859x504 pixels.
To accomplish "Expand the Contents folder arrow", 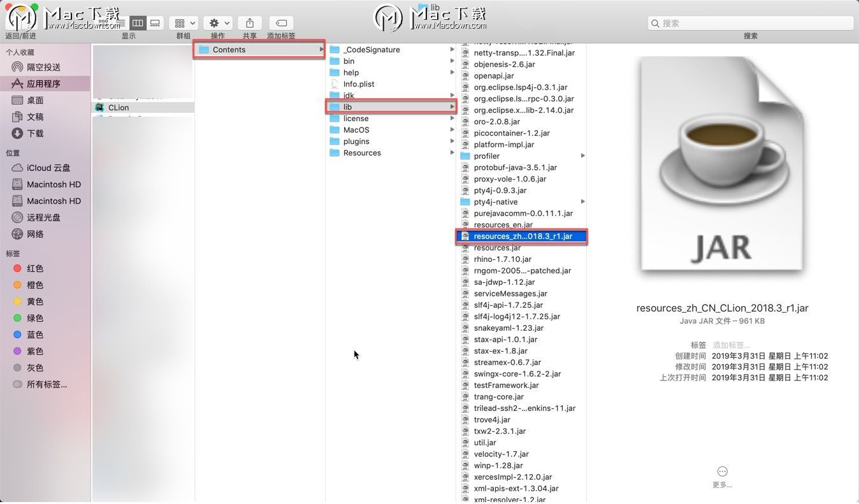I will pos(321,50).
